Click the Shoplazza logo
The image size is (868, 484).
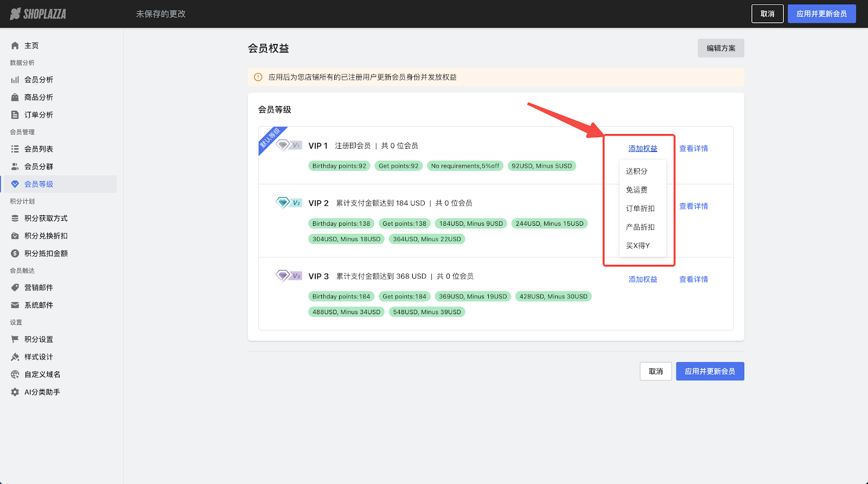click(38, 14)
